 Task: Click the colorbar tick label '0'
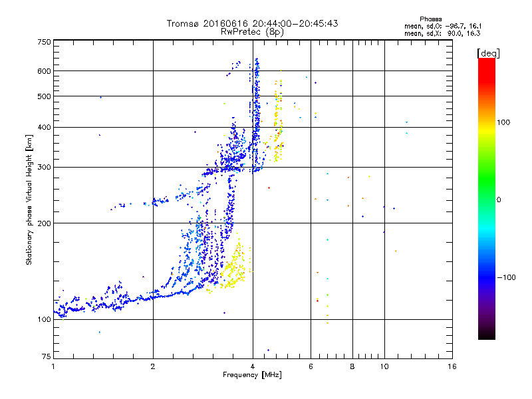coord(499,200)
